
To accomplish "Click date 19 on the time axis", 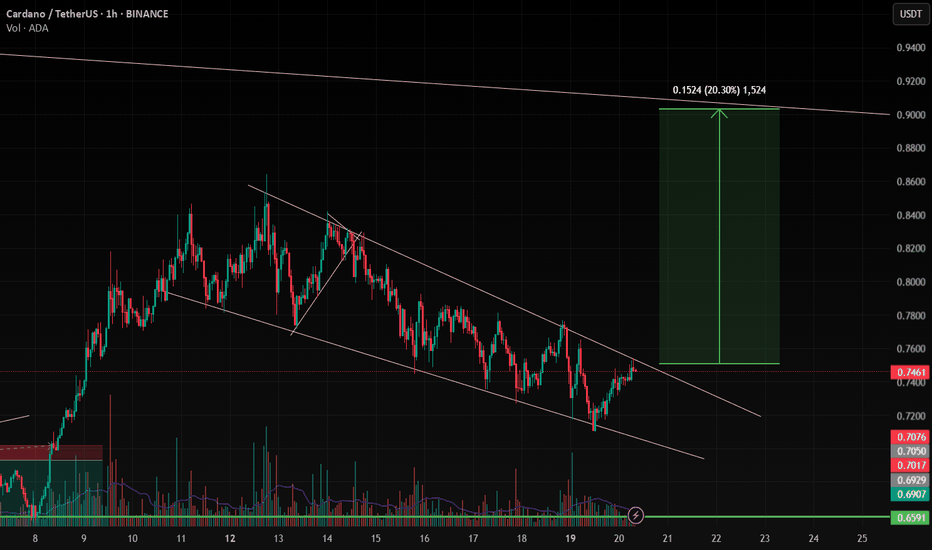I will pyautogui.click(x=571, y=539).
